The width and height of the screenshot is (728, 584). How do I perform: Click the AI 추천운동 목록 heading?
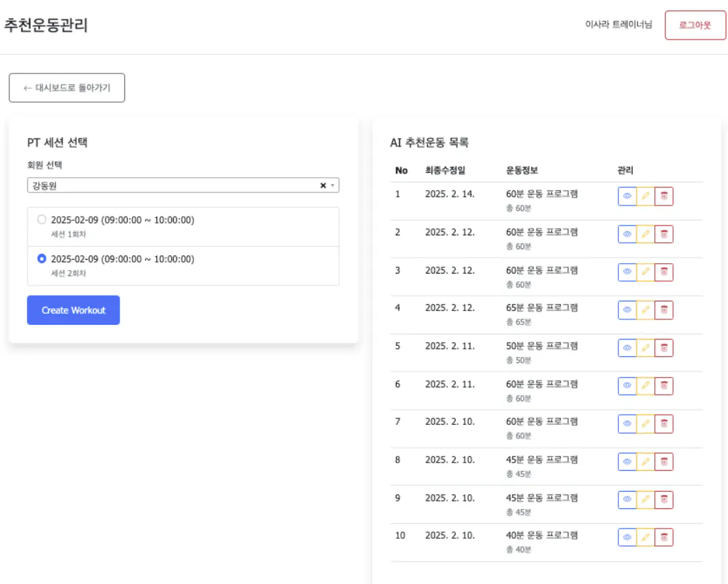tap(429, 142)
